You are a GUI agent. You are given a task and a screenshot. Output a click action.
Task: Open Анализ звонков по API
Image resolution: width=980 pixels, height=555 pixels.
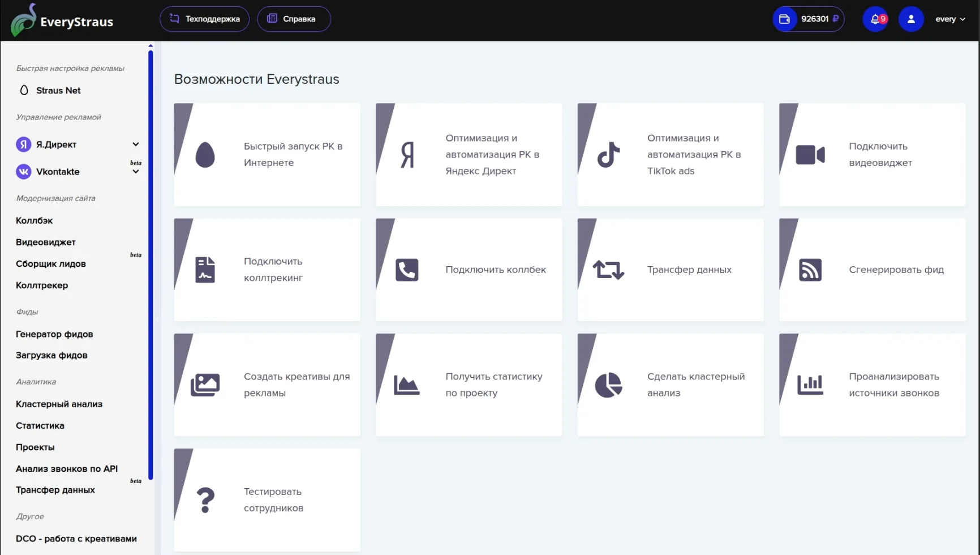pyautogui.click(x=67, y=469)
